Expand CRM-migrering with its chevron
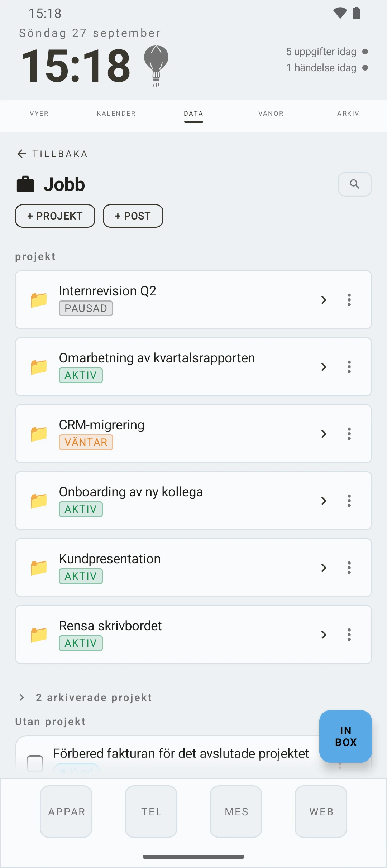 pyautogui.click(x=324, y=434)
